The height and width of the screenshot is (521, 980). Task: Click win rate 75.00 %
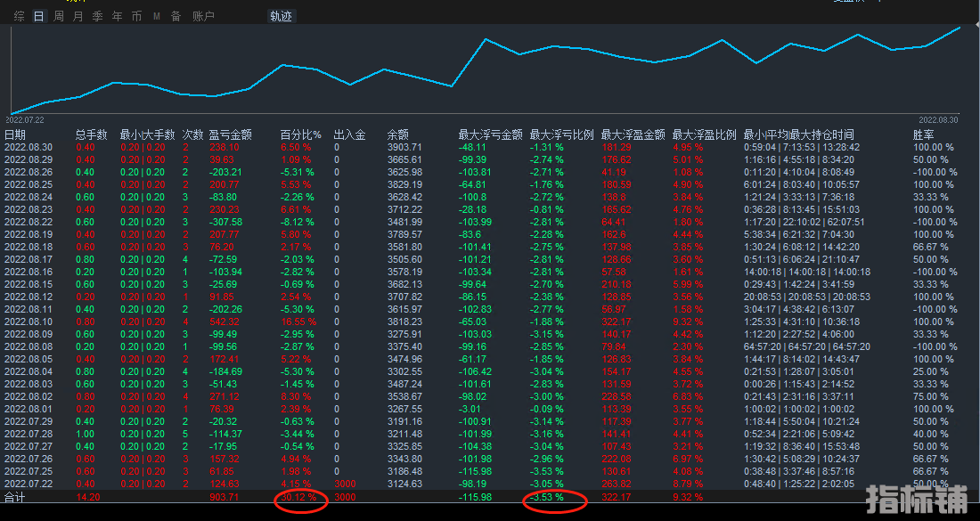[931, 396]
